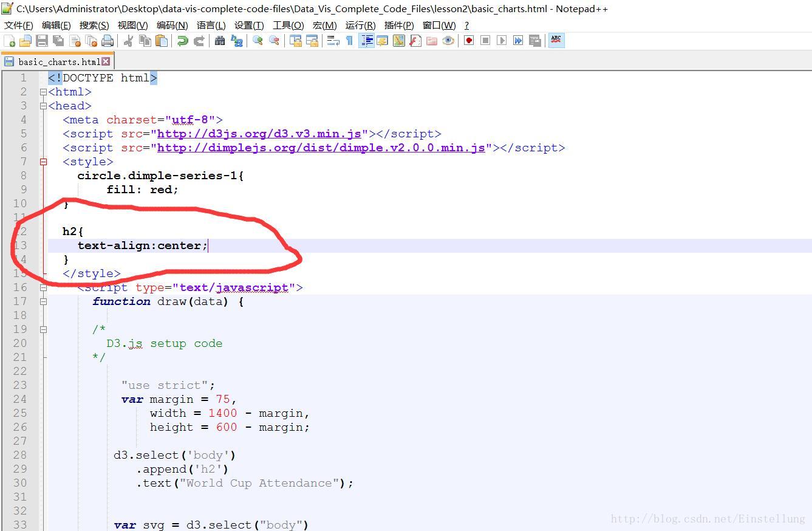Open the 语言(L) menu

211,25
